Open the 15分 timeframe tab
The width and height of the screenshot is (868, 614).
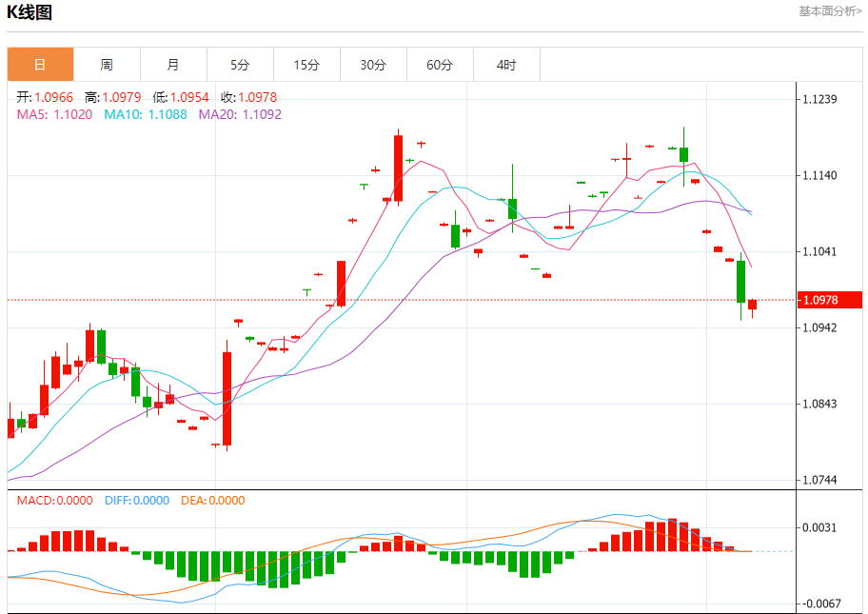306,65
